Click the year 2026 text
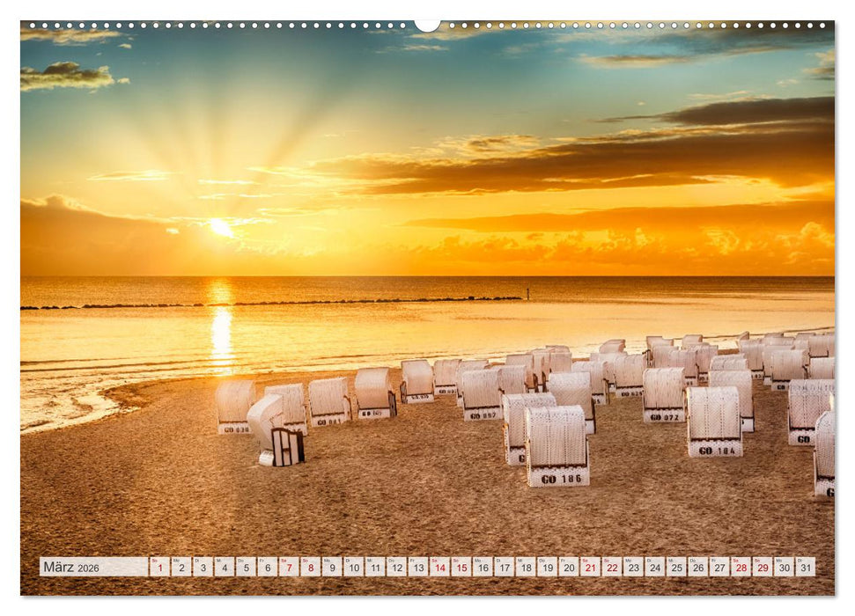This screenshot has height=616, width=855. [89, 568]
